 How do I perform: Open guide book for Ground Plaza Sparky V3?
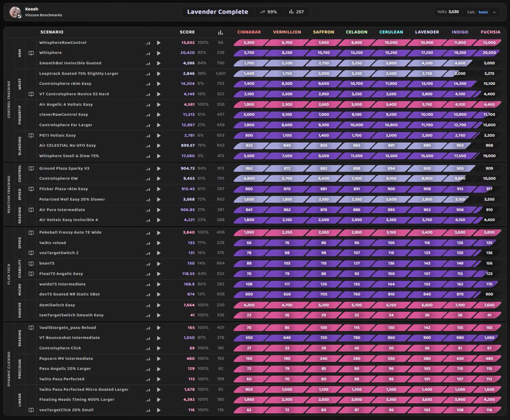(31, 168)
